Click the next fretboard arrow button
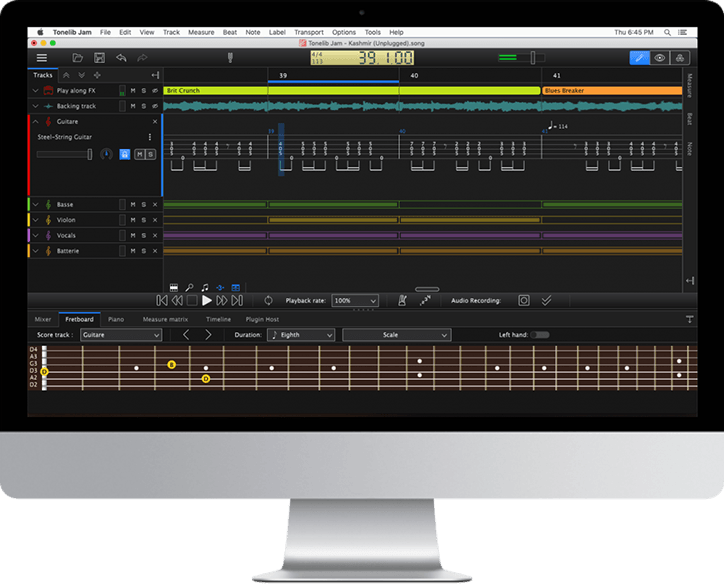The image size is (724, 584). coord(208,335)
